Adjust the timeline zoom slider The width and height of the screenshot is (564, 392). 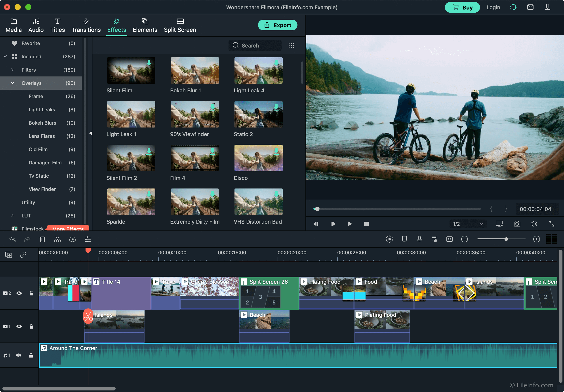507,239
